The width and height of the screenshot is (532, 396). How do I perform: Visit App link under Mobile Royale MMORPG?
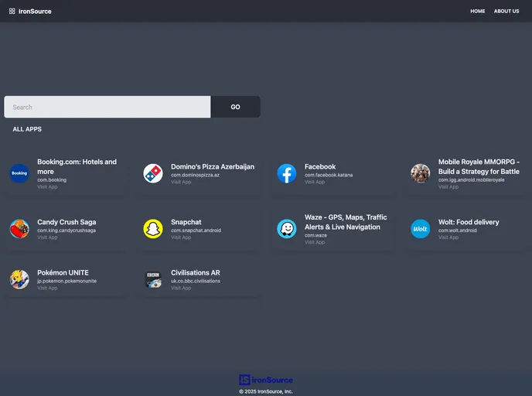pos(448,186)
